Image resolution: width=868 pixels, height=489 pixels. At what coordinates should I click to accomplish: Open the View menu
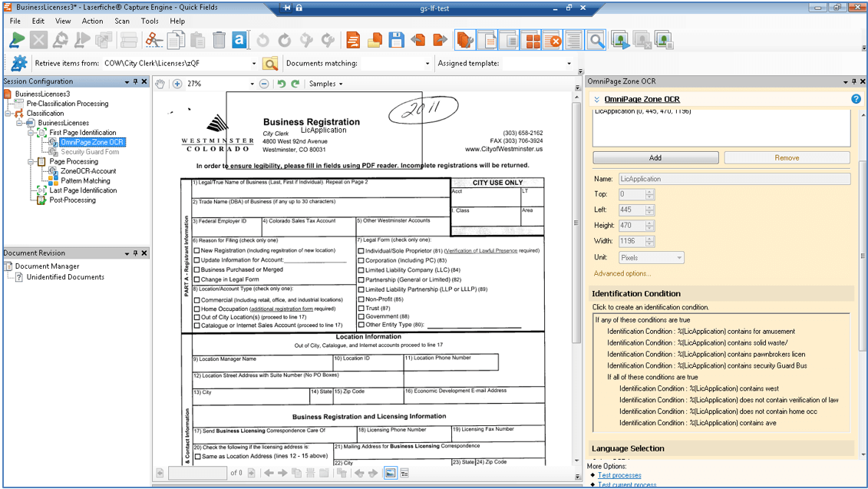63,21
